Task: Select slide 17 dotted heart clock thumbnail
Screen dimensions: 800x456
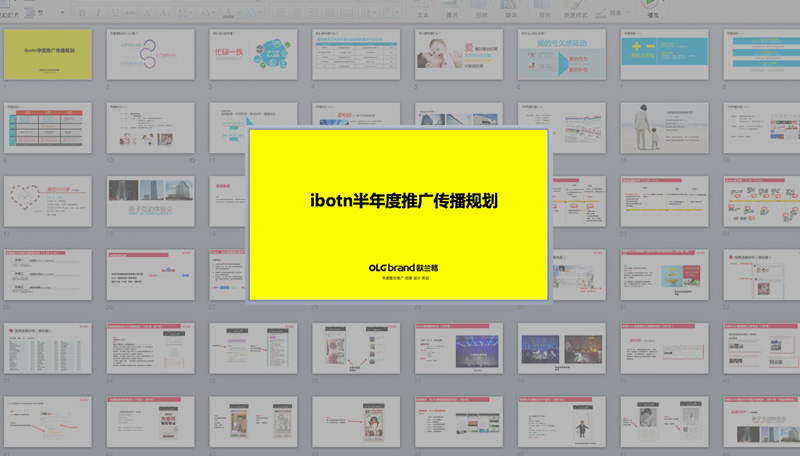Action: [48, 201]
